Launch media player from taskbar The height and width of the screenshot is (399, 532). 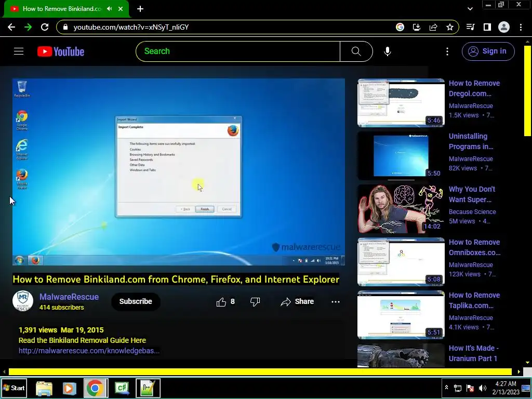point(69,388)
